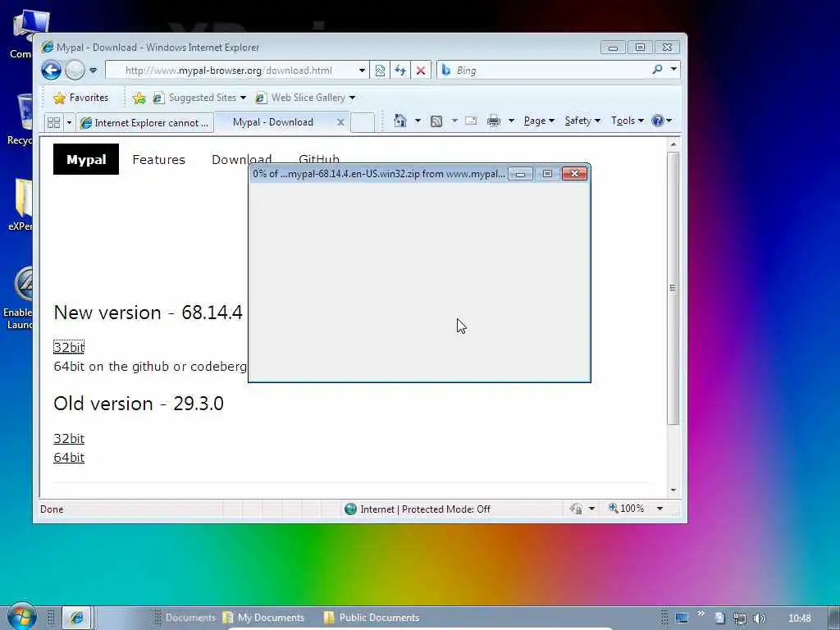
Task: Click 64bit link under Old version
Action: click(x=69, y=457)
